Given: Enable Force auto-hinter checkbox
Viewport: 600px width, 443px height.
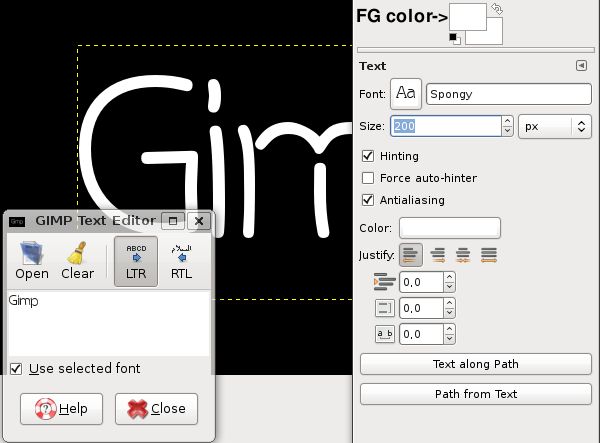Looking at the screenshot, I should point(368,178).
